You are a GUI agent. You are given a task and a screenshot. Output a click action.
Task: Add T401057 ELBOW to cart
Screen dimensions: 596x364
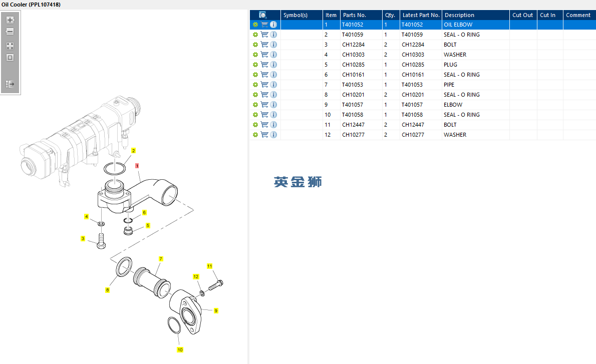click(264, 105)
